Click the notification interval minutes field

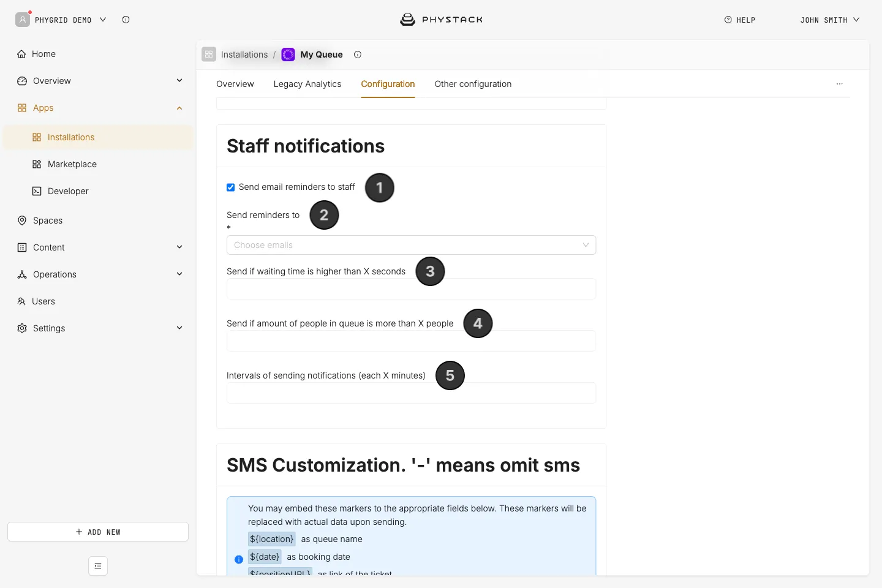click(411, 393)
